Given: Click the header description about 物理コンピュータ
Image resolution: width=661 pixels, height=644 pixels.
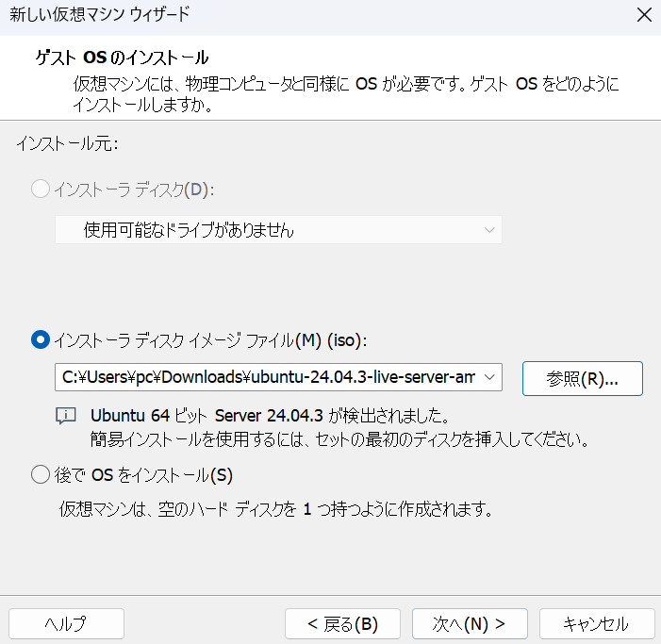Looking at the screenshot, I should [x=347, y=84].
